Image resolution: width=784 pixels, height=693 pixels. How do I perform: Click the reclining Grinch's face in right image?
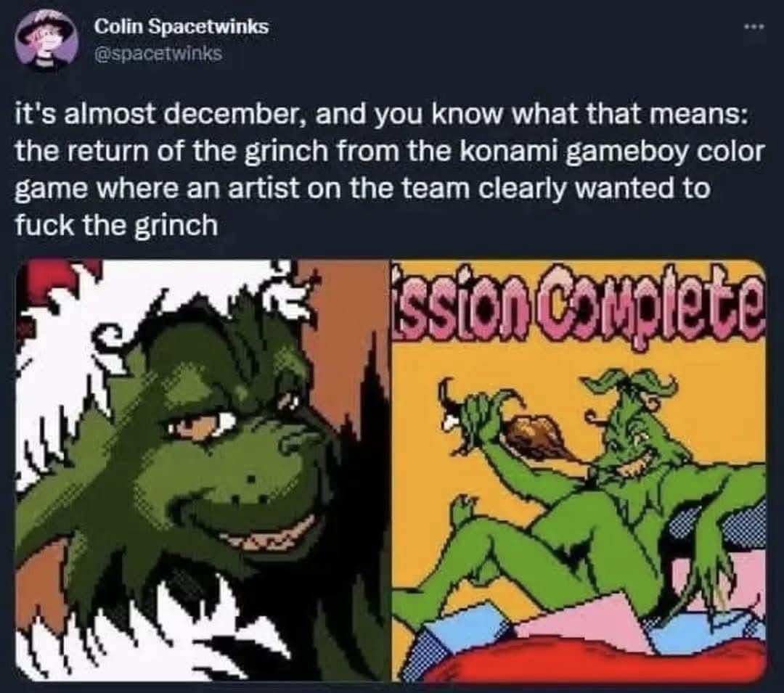pyautogui.click(x=634, y=440)
